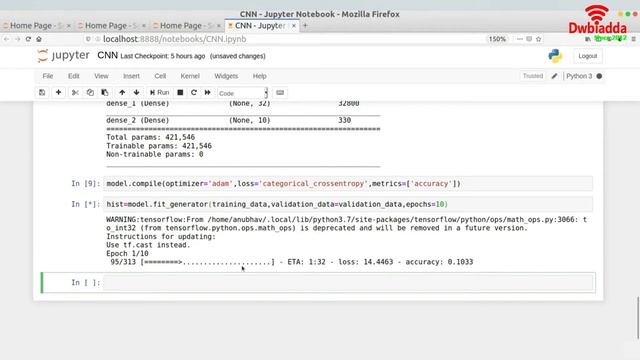Open the Kernel menu
Image resolution: width=640 pixels, height=360 pixels.
pos(190,76)
